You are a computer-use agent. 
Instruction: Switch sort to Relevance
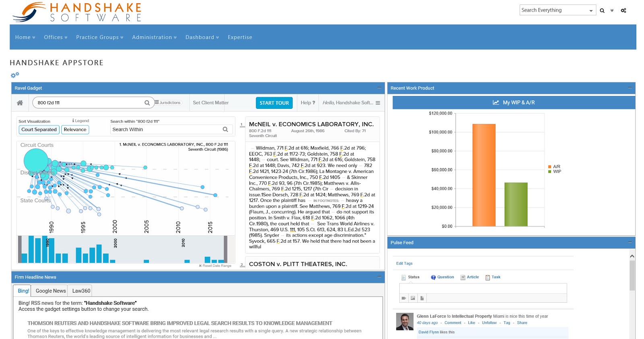tap(75, 129)
